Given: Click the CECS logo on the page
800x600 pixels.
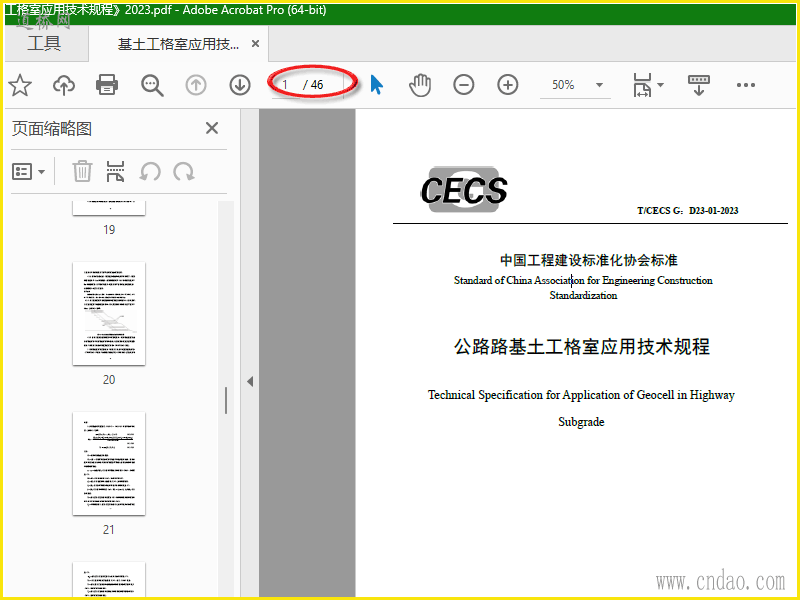Looking at the screenshot, I should click(464, 190).
